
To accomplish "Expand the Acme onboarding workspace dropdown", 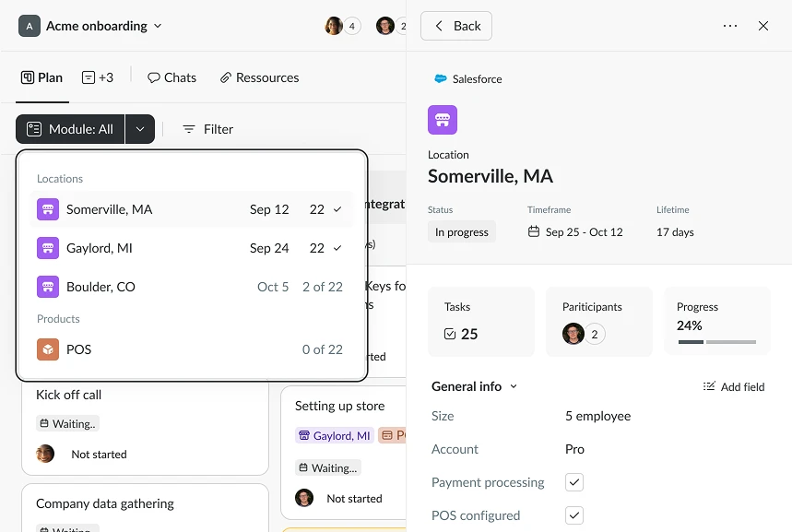I will tap(158, 26).
